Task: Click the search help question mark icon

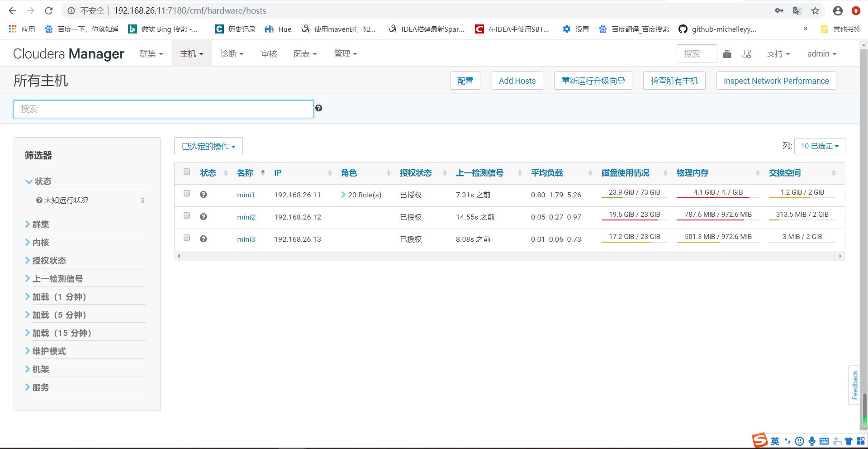Action: click(x=319, y=108)
